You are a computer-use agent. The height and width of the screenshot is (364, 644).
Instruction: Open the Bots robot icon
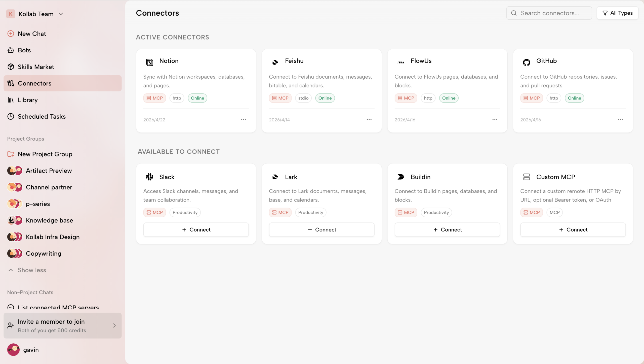click(x=11, y=50)
